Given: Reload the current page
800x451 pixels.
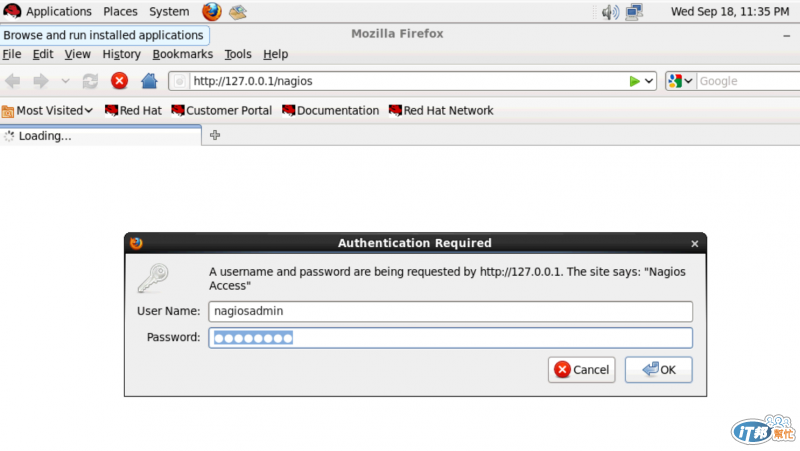Looking at the screenshot, I should 90,81.
